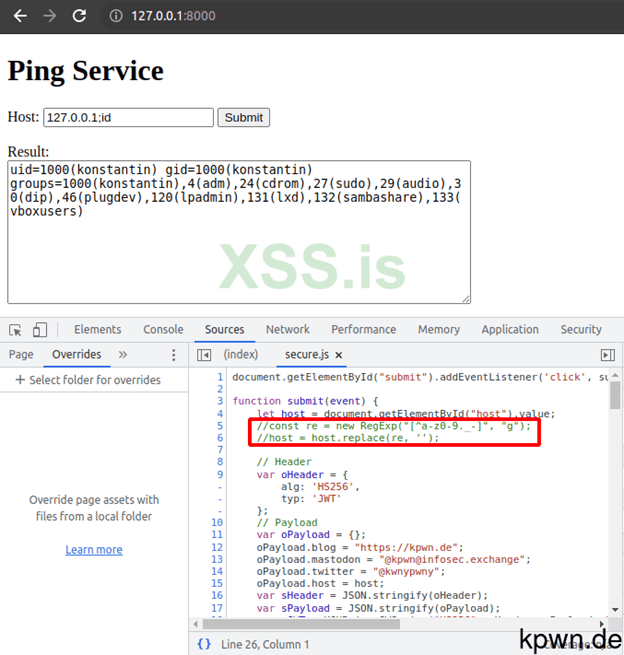
Task: Open site info icon beside the URL
Action: pyautogui.click(x=116, y=16)
